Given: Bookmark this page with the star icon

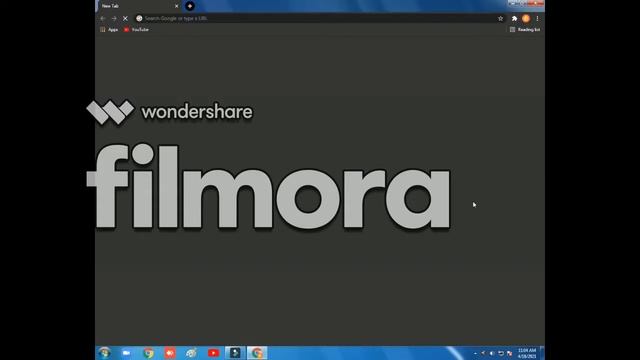Looking at the screenshot, I should pyautogui.click(x=500, y=18).
